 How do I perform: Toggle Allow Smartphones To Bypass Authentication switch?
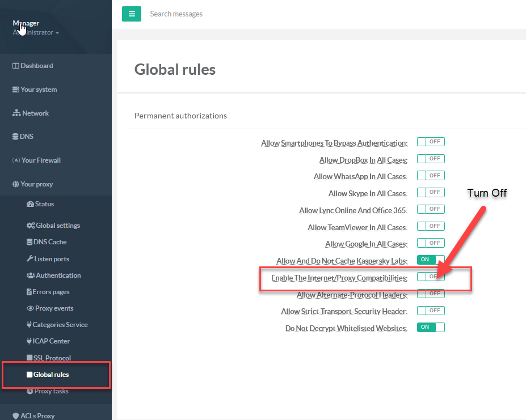[431, 142]
